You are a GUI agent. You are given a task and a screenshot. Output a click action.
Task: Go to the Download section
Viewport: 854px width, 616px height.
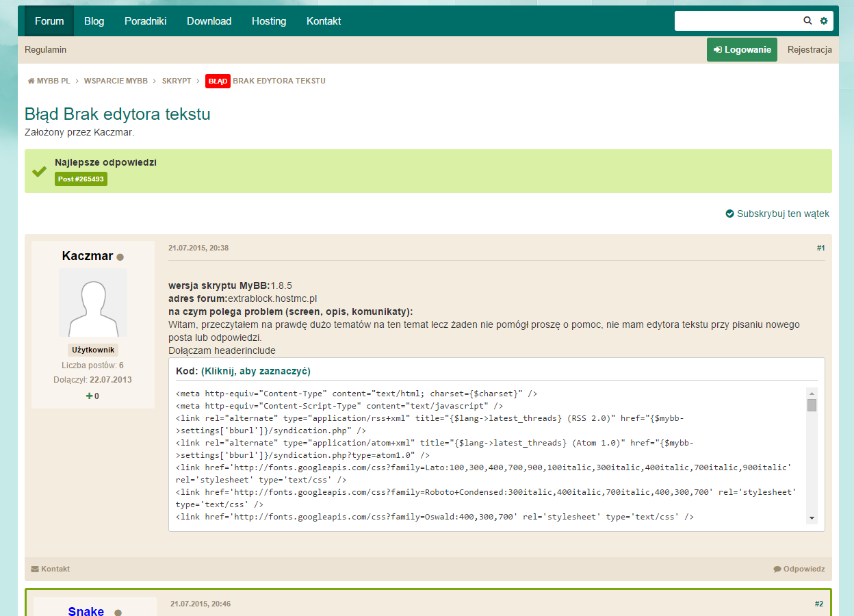coord(209,21)
